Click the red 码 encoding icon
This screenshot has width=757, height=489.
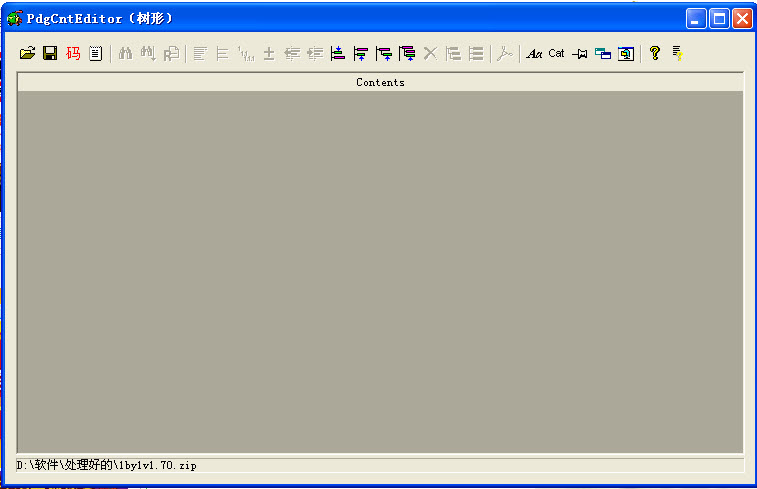(73, 54)
